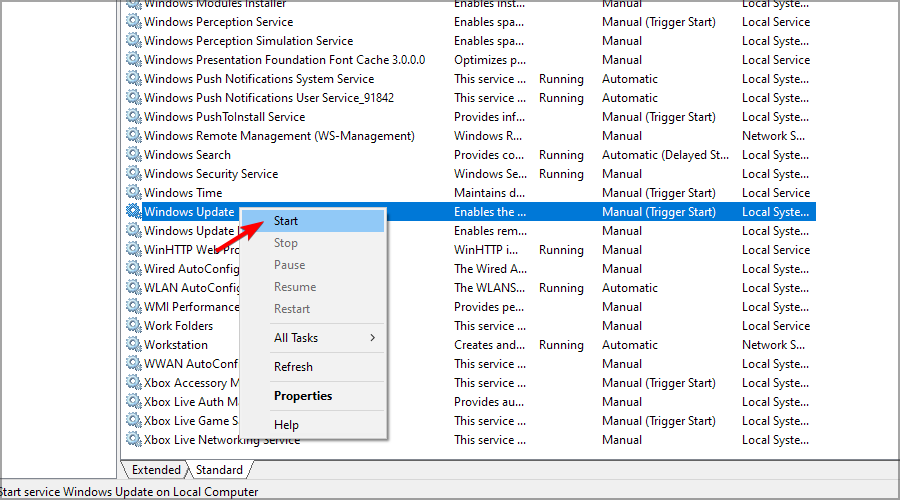Click the status bar text 'Start service Windows Update'
The height and width of the screenshot is (500, 900).
pyautogui.click(x=129, y=492)
